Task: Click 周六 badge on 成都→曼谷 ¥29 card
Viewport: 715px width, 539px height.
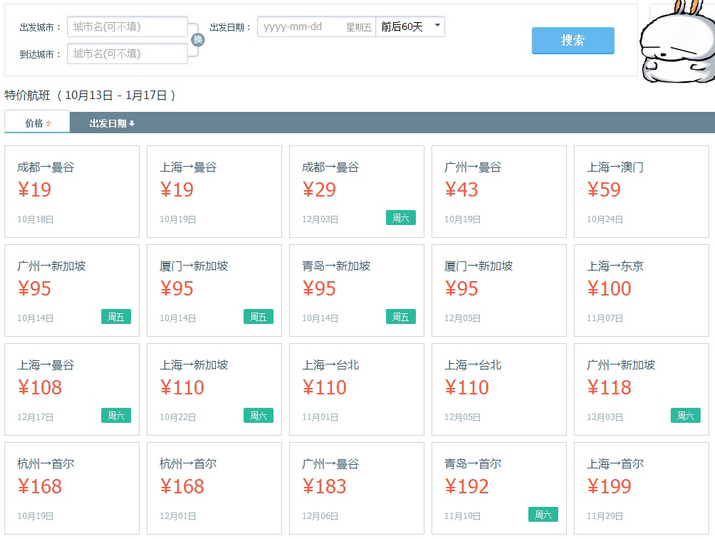Action: click(x=401, y=218)
